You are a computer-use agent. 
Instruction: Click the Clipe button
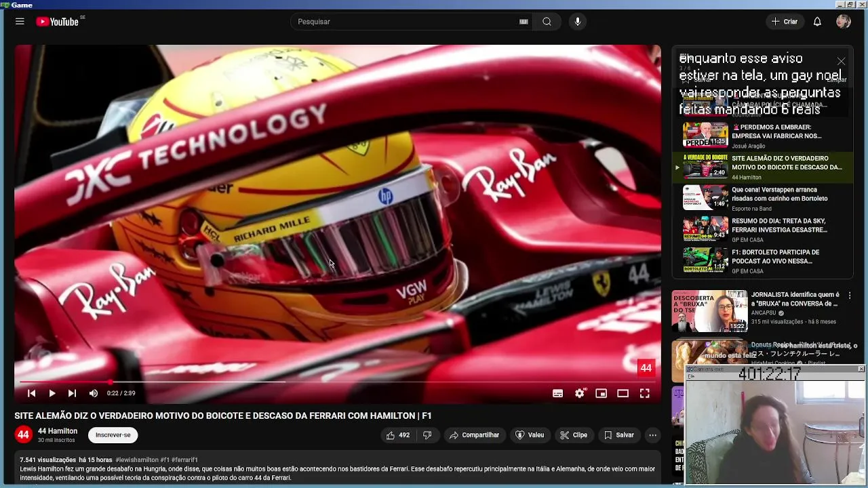point(574,435)
